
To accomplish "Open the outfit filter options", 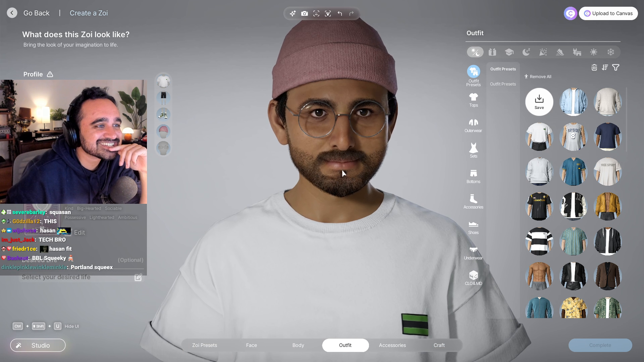I will [616, 68].
